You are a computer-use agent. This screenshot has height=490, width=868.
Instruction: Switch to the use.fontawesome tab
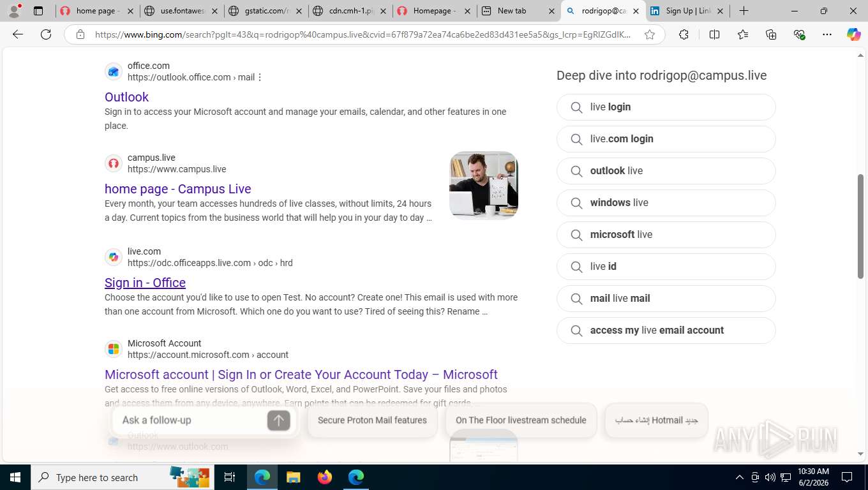(x=182, y=11)
